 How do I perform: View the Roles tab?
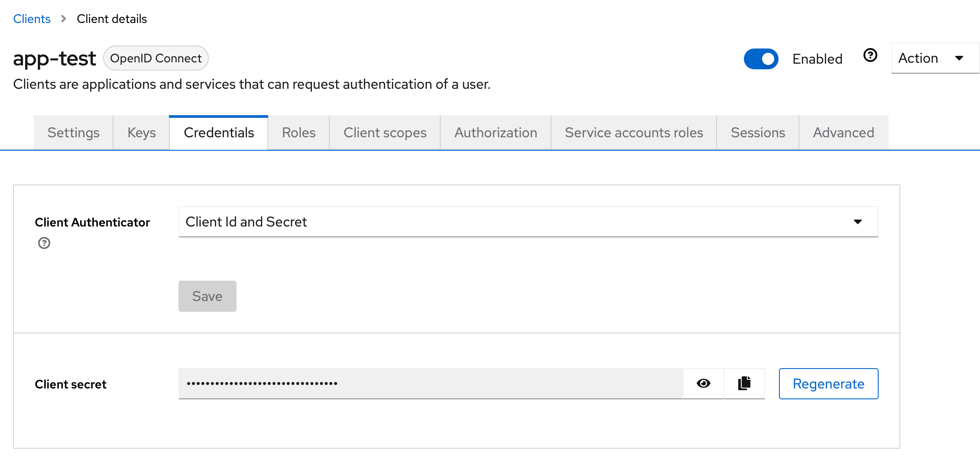(298, 133)
